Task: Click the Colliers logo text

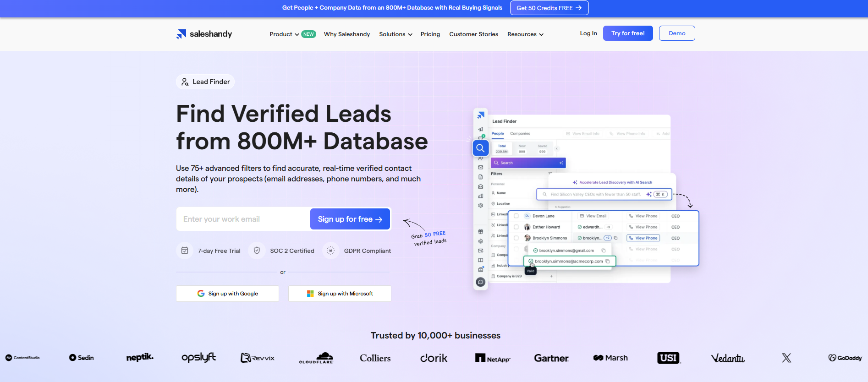Action: [x=375, y=358]
